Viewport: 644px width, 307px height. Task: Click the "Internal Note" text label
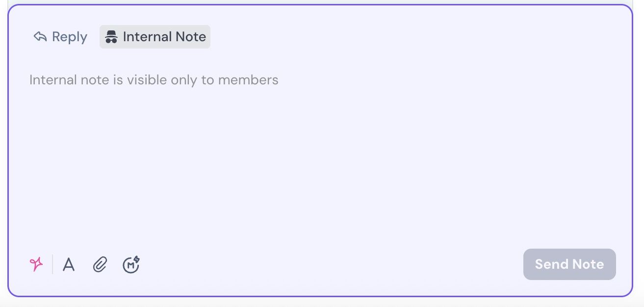164,37
